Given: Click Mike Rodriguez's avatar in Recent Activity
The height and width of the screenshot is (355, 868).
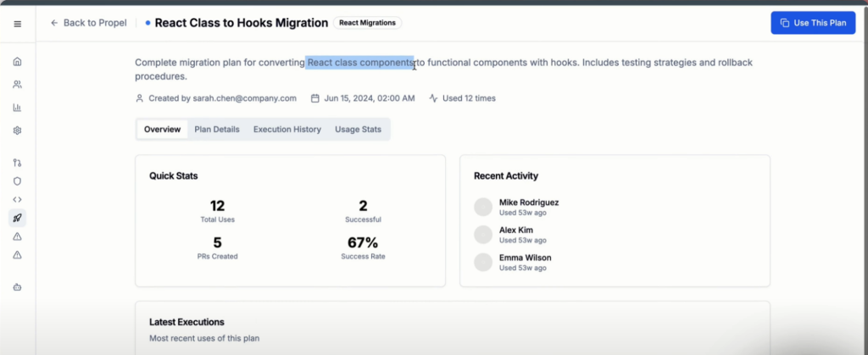Looking at the screenshot, I should click(x=483, y=207).
